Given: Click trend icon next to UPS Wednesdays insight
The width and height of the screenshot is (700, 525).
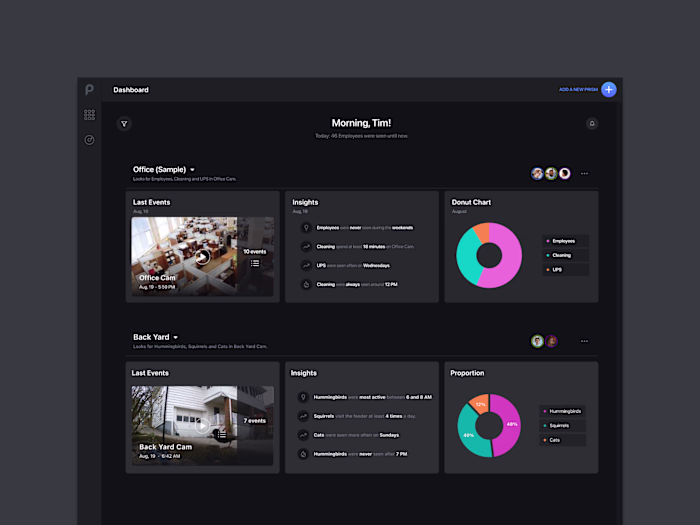Looking at the screenshot, I should point(306,266).
